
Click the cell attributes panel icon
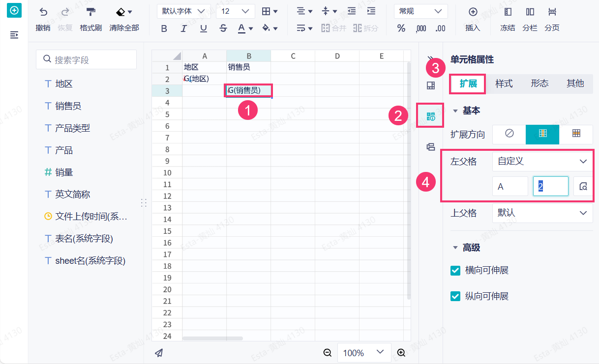coord(431,116)
